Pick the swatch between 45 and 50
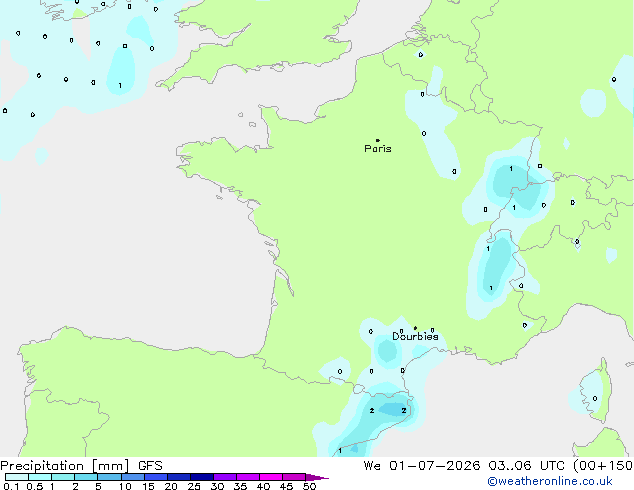The width and height of the screenshot is (634, 490). (x=294, y=477)
